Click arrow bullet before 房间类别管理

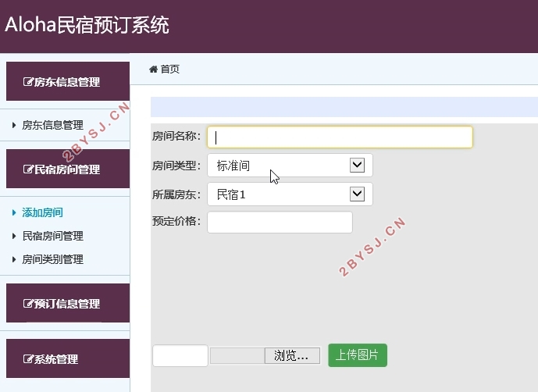pos(14,259)
